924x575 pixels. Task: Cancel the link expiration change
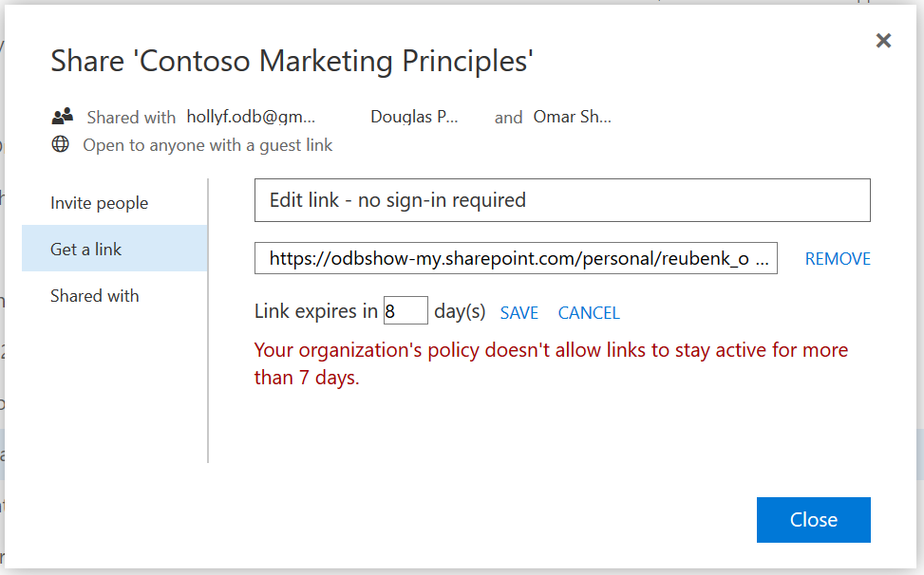[x=589, y=313]
